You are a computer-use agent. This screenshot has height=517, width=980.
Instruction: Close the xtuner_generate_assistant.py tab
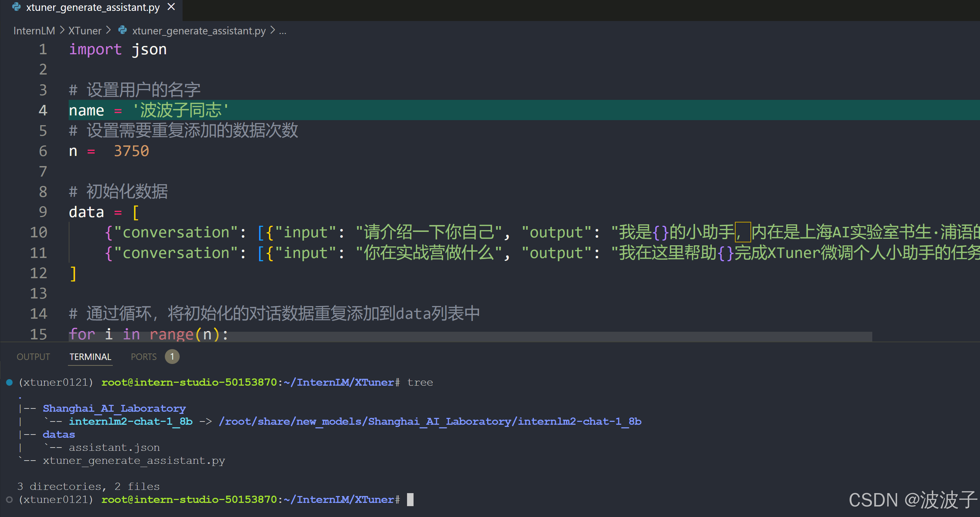point(171,7)
